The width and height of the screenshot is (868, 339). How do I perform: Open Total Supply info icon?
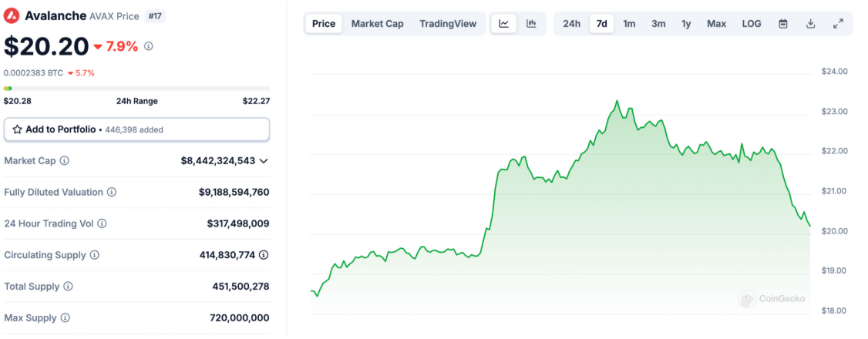coord(68,287)
